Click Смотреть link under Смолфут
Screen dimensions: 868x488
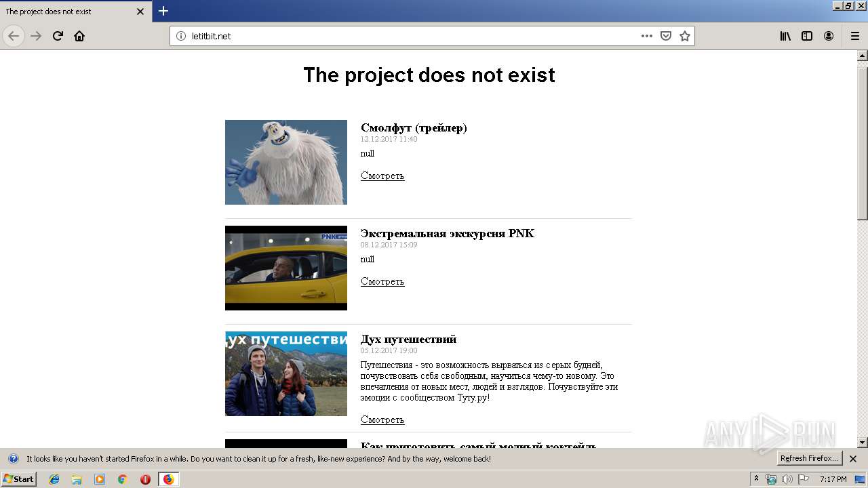coord(382,176)
